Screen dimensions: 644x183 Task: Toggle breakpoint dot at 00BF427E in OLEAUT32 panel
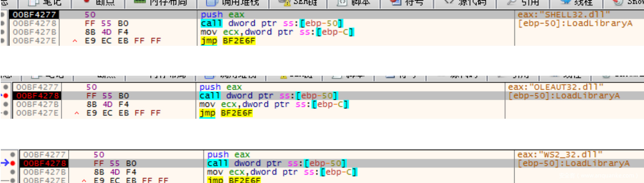click(x=6, y=113)
